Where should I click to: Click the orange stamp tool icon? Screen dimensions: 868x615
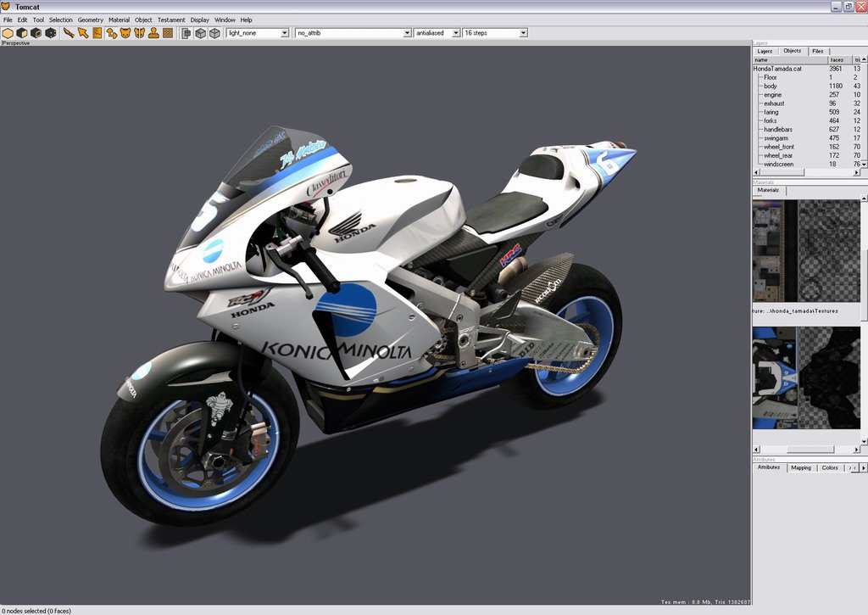153,33
